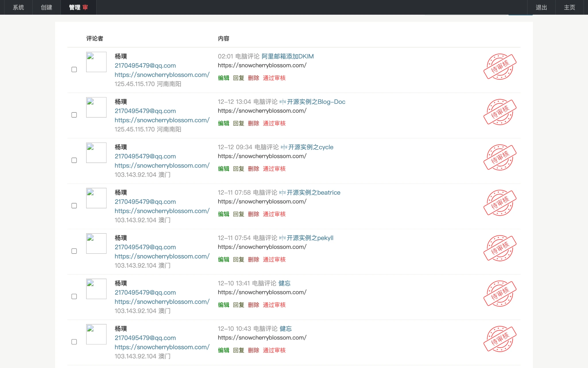Screen dimensions: 588x368
Task: Tick checkbox for 12-10 10:43 comment
Action: point(74,342)
